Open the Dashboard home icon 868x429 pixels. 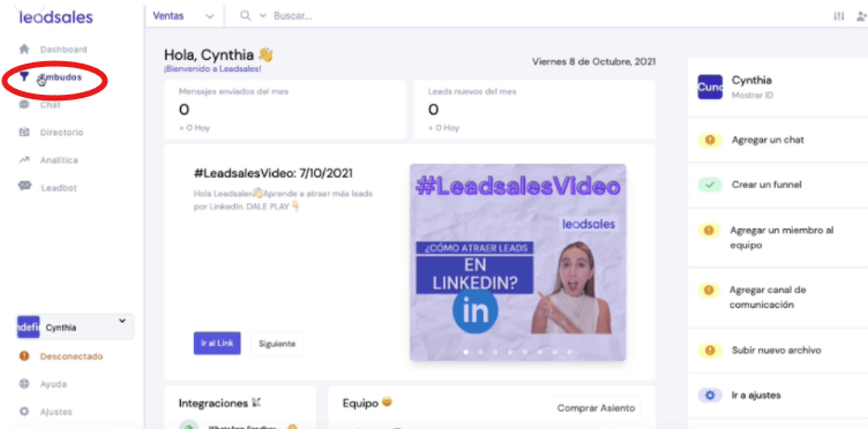(x=24, y=49)
